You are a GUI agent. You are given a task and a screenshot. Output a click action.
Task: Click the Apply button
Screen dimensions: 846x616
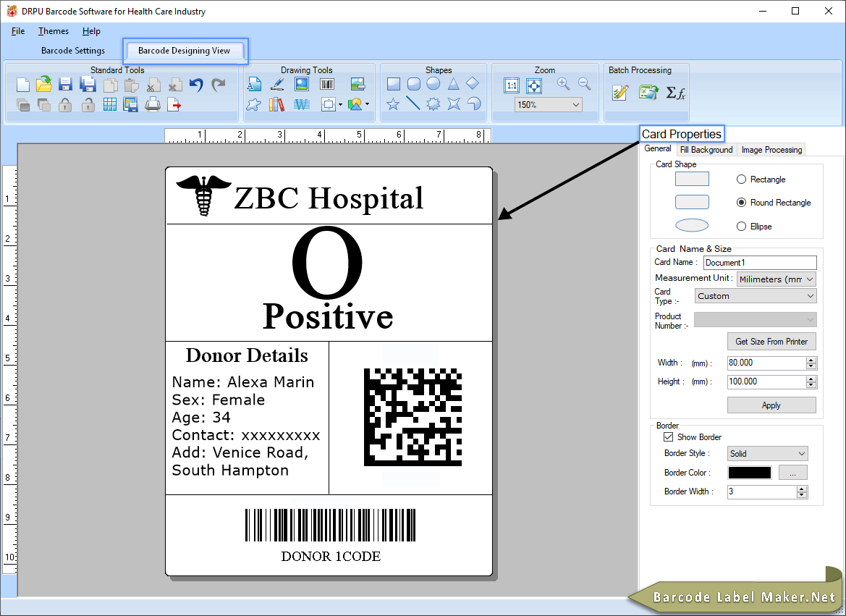pyautogui.click(x=771, y=405)
